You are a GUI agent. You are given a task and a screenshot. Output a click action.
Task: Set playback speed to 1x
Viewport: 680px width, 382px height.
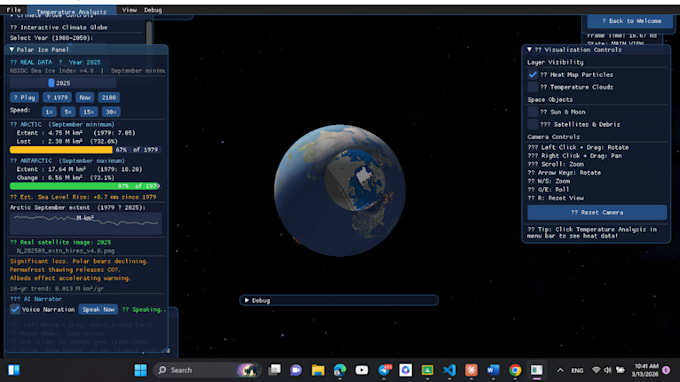tap(49, 112)
